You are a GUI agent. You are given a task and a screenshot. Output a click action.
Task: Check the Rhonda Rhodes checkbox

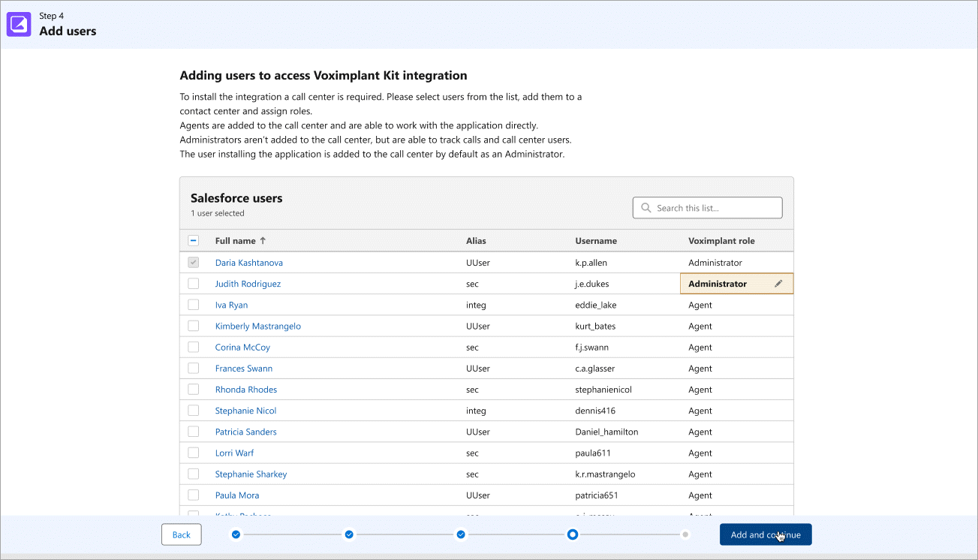[194, 390]
